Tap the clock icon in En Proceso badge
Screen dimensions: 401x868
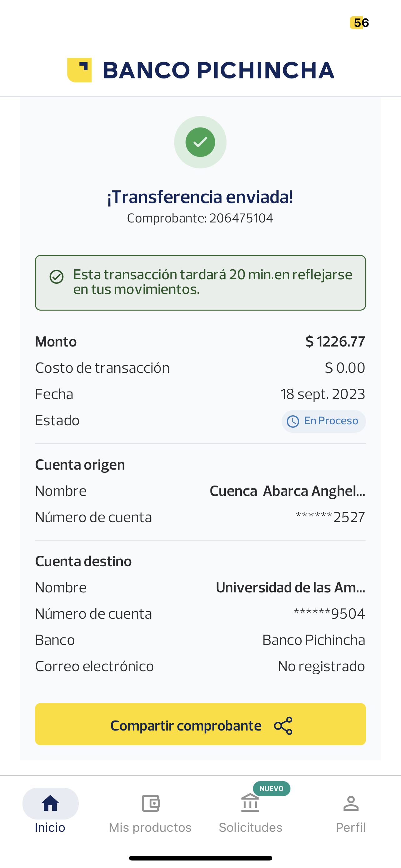point(293,421)
